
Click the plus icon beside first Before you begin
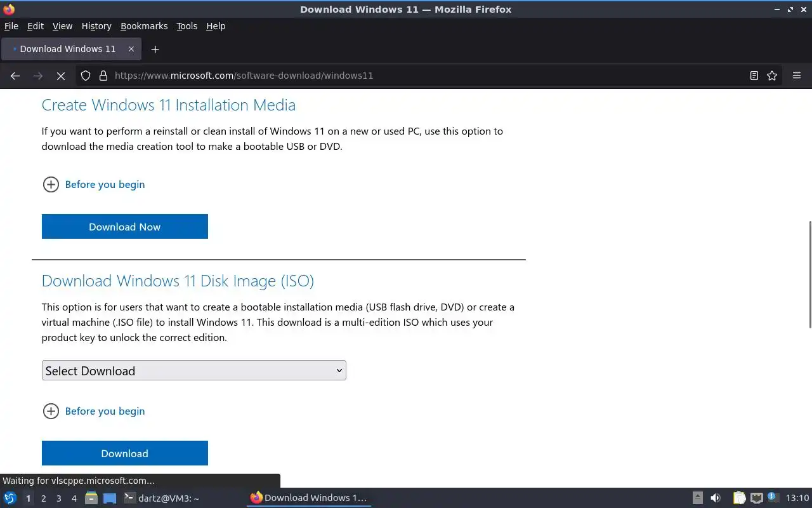pos(51,184)
